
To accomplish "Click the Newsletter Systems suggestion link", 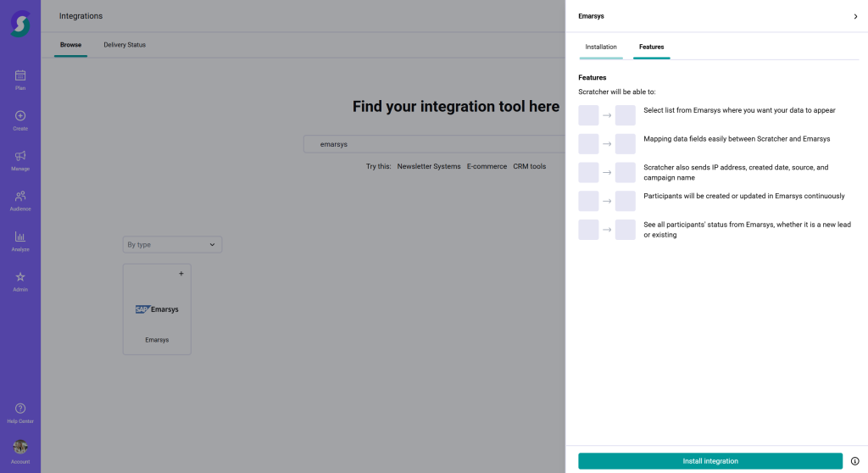I will tap(429, 166).
